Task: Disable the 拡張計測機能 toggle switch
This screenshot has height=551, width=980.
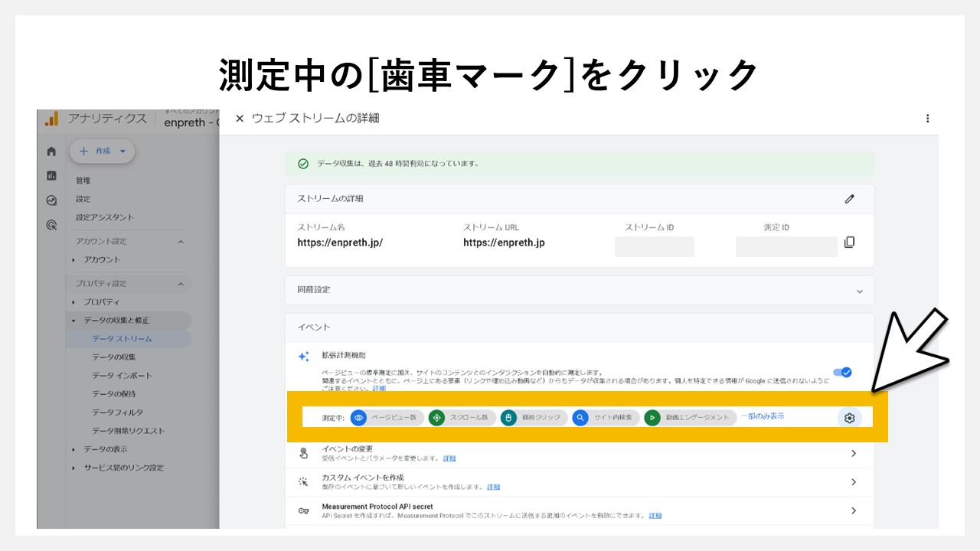Action: (843, 373)
